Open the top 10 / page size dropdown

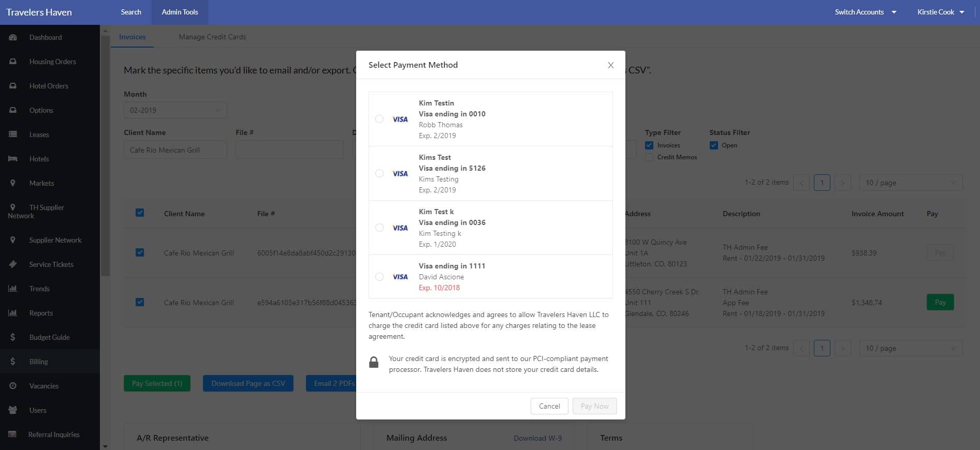tap(911, 183)
